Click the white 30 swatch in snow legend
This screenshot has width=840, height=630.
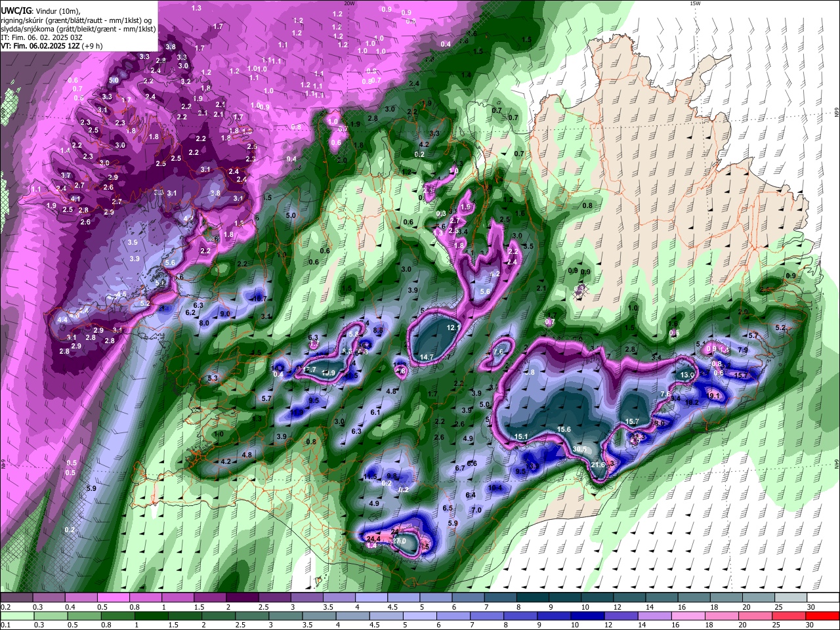(x=822, y=598)
